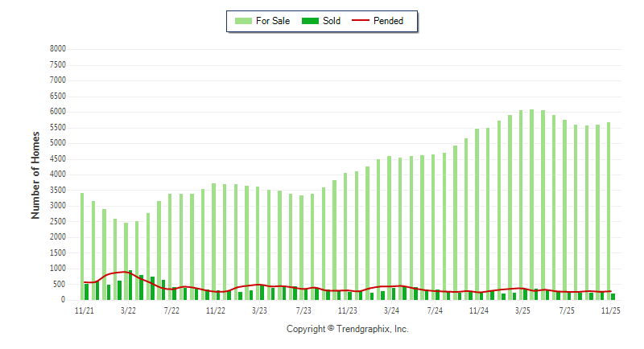Pick the 11/24 x-axis date label

[x=479, y=310]
